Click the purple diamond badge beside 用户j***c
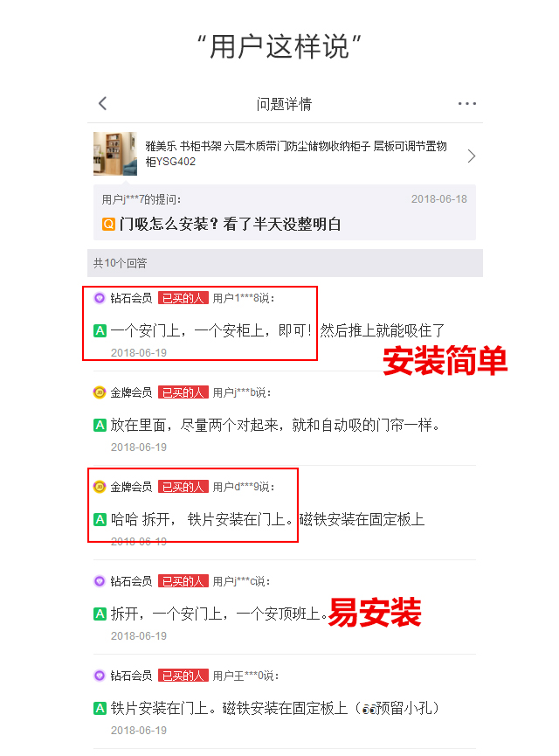 click(100, 581)
